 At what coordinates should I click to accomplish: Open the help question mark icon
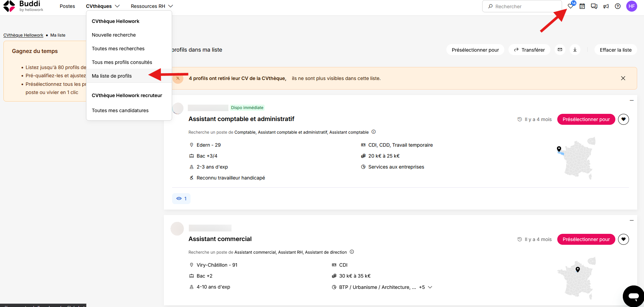tap(618, 6)
